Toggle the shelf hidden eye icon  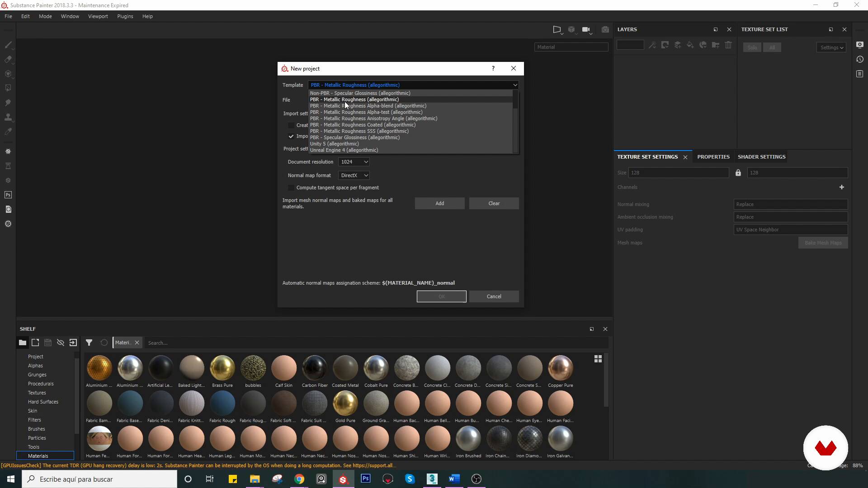60,343
